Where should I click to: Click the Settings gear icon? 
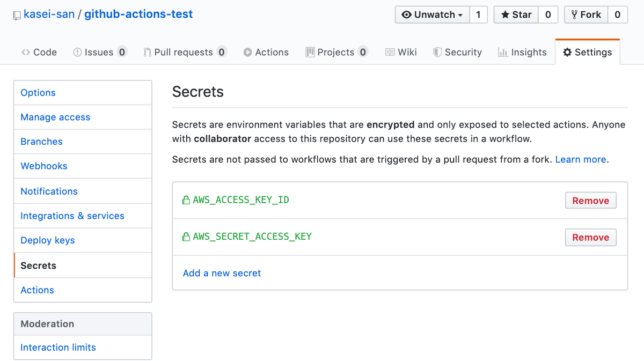point(567,52)
